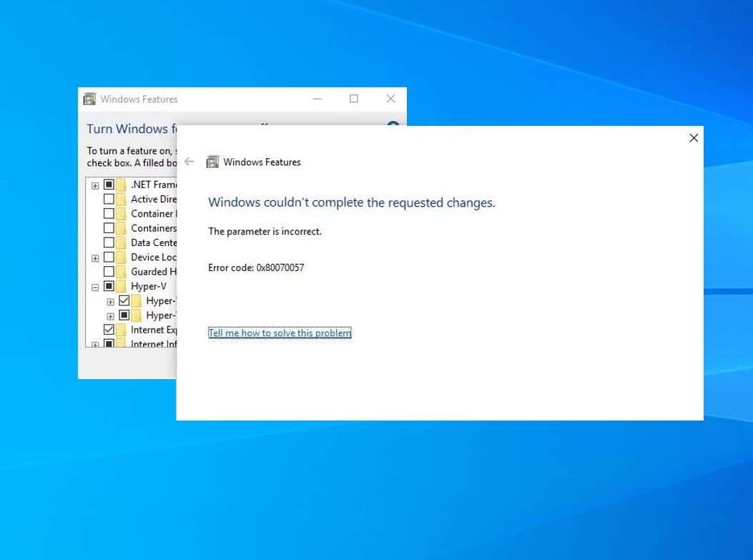Toggle the top-level Hyper-V checkbox
Viewport: 753px width, 560px height.
109,286
